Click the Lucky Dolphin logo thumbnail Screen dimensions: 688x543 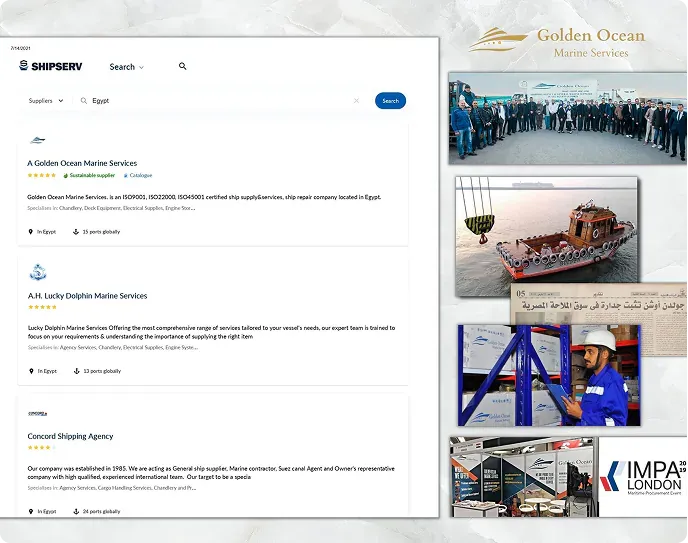38,272
